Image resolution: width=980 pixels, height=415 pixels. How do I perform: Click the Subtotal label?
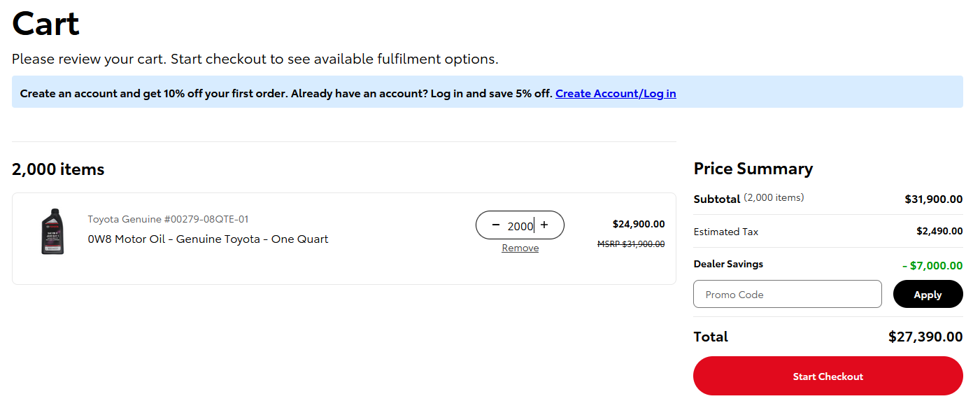point(716,199)
